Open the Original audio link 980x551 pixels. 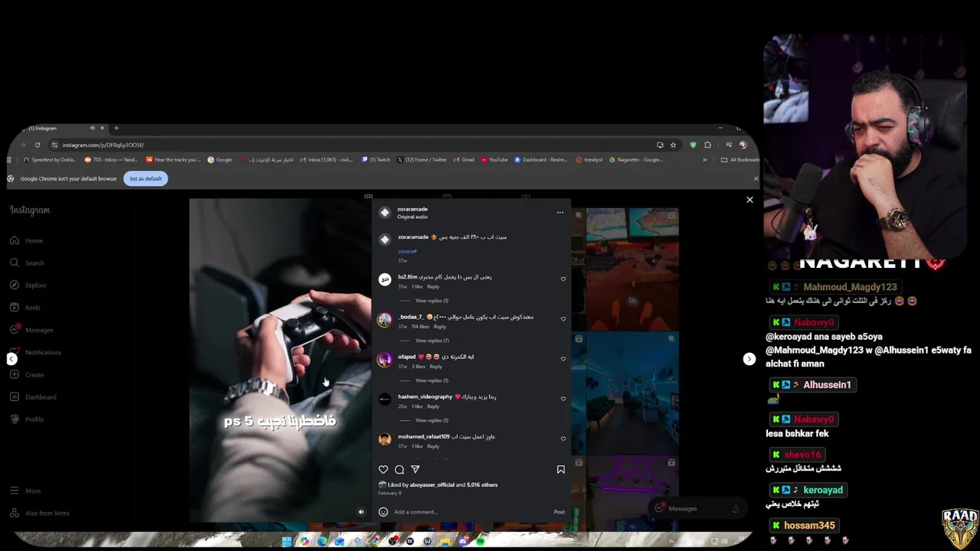(x=412, y=217)
